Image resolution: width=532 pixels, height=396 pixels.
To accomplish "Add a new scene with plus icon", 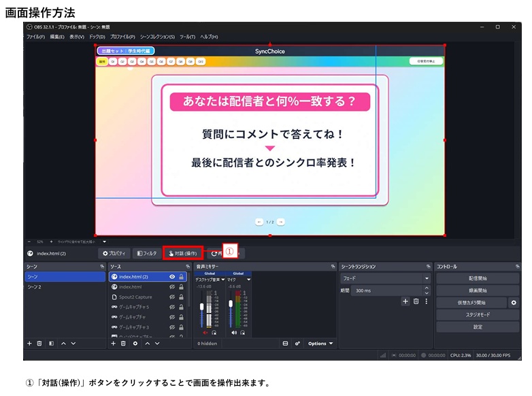I will tap(29, 344).
